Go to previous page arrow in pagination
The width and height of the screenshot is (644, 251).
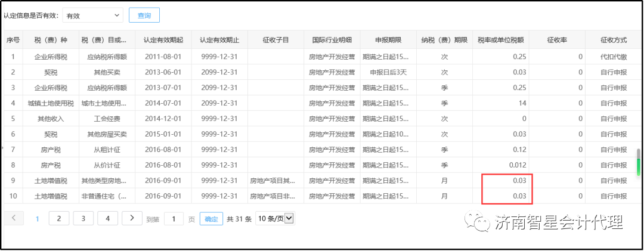[14, 218]
